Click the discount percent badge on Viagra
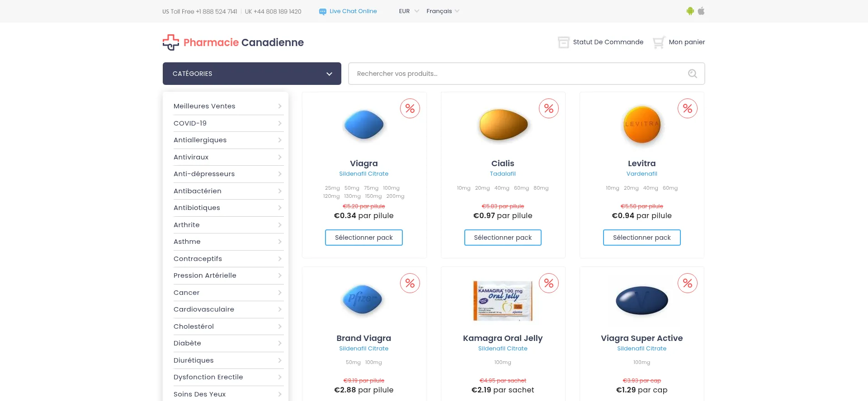 (x=410, y=108)
